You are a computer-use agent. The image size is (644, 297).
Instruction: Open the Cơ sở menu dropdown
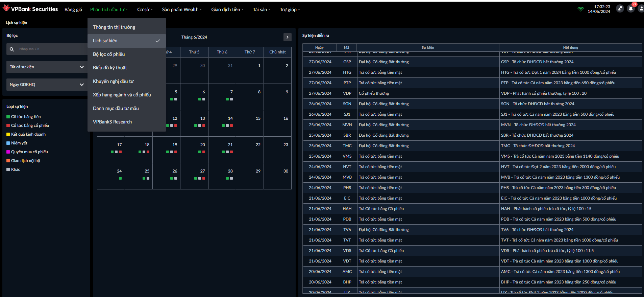click(145, 9)
